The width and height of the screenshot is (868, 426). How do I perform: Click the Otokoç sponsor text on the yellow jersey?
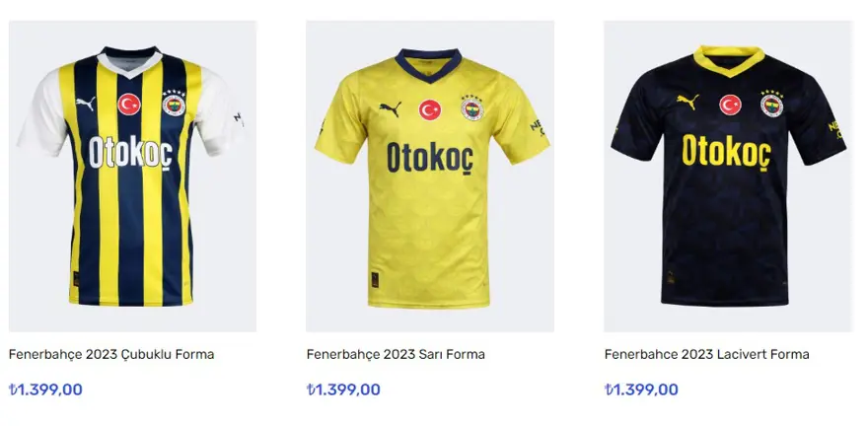coord(430,156)
